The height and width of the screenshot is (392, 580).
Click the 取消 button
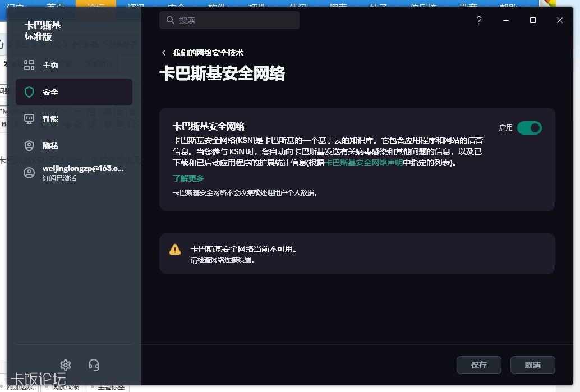point(532,365)
